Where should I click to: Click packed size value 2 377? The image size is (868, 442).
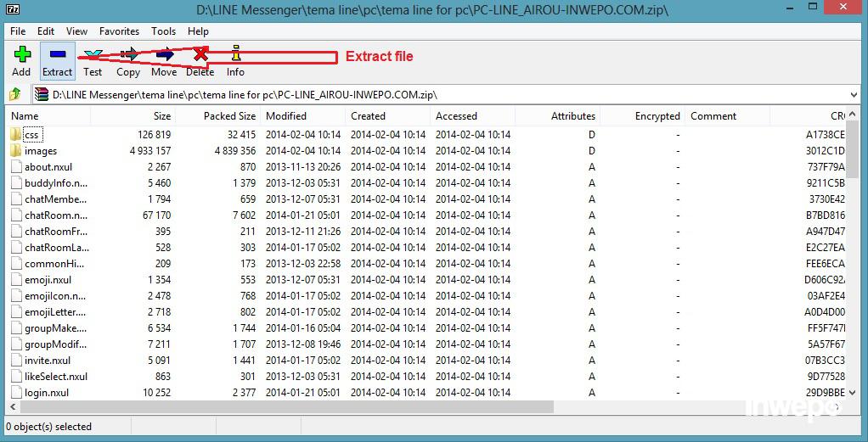coord(244,392)
